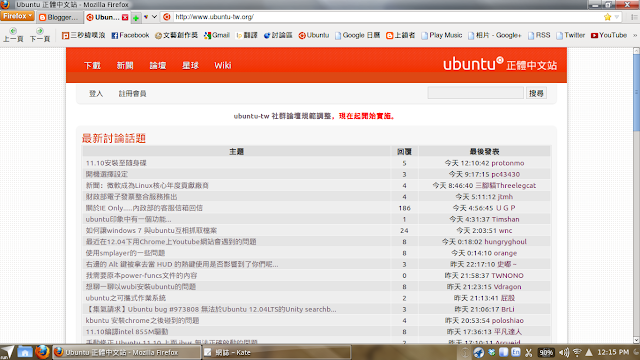This screenshot has width=640, height=360.
Task: Switch to the Blogger tab
Action: (59, 17)
